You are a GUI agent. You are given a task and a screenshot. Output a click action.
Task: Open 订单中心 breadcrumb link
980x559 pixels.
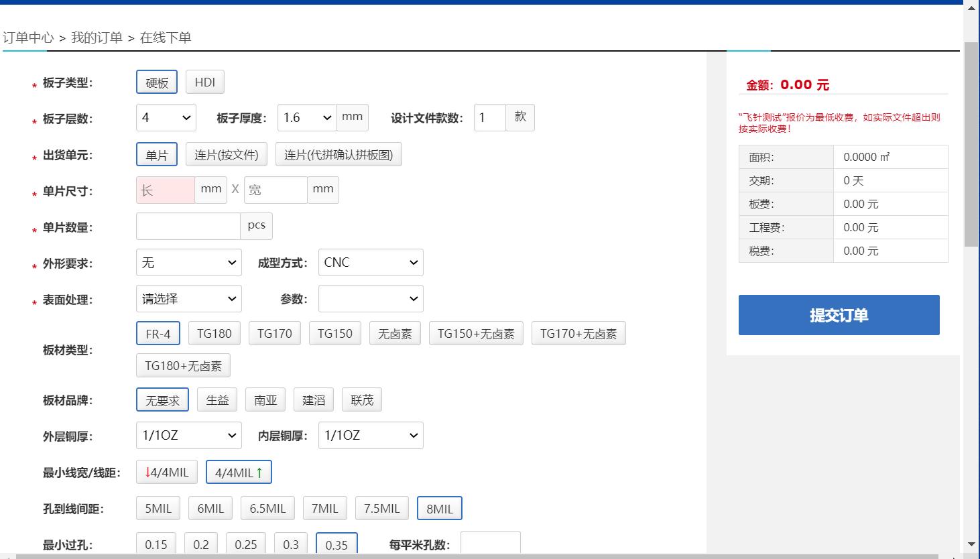(28, 38)
